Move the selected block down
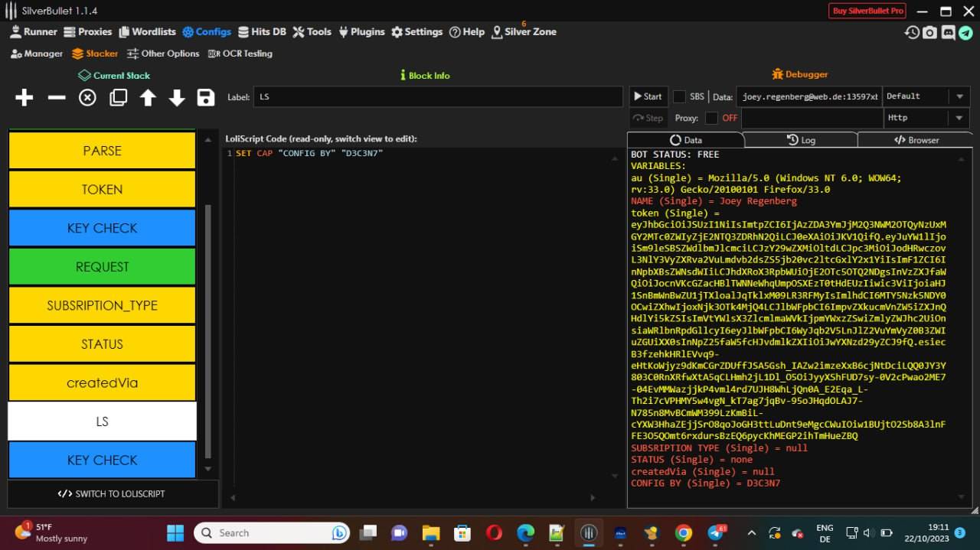The height and width of the screenshot is (550, 980). 177,97
